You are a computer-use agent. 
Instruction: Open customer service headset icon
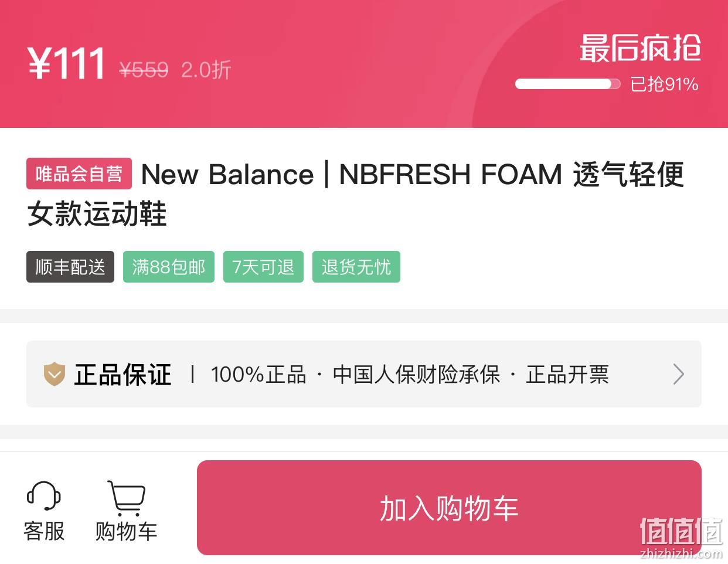coord(44,496)
